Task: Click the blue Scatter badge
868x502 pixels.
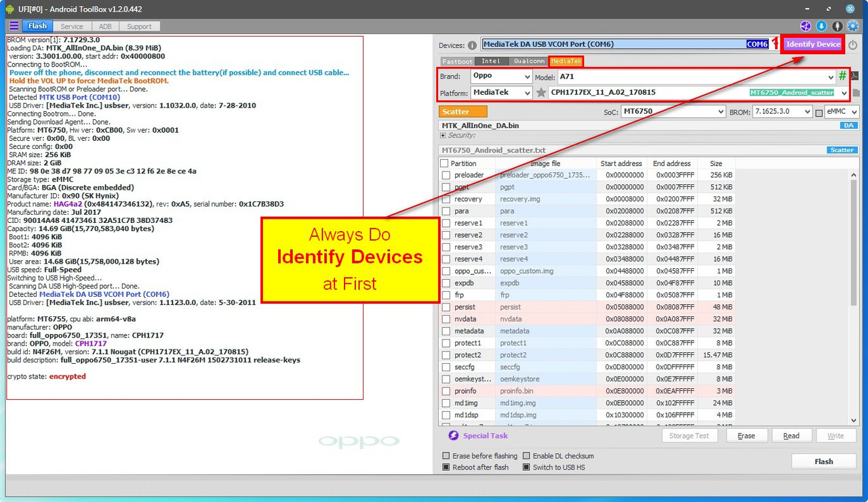Action: point(842,150)
